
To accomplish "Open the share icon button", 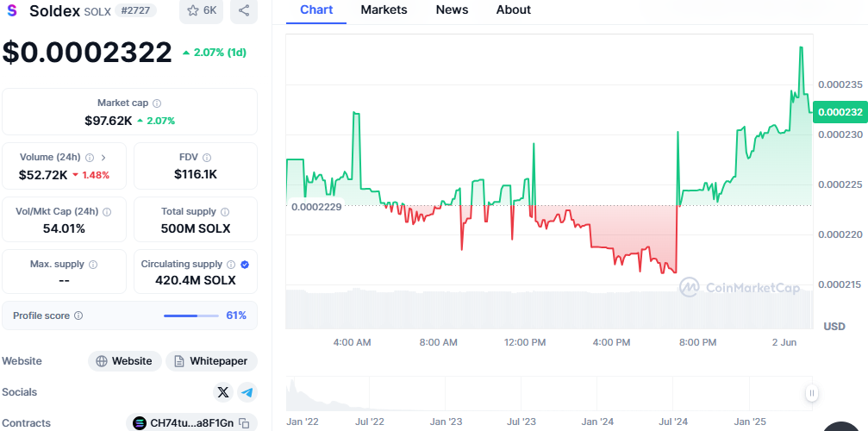I will click(x=244, y=10).
